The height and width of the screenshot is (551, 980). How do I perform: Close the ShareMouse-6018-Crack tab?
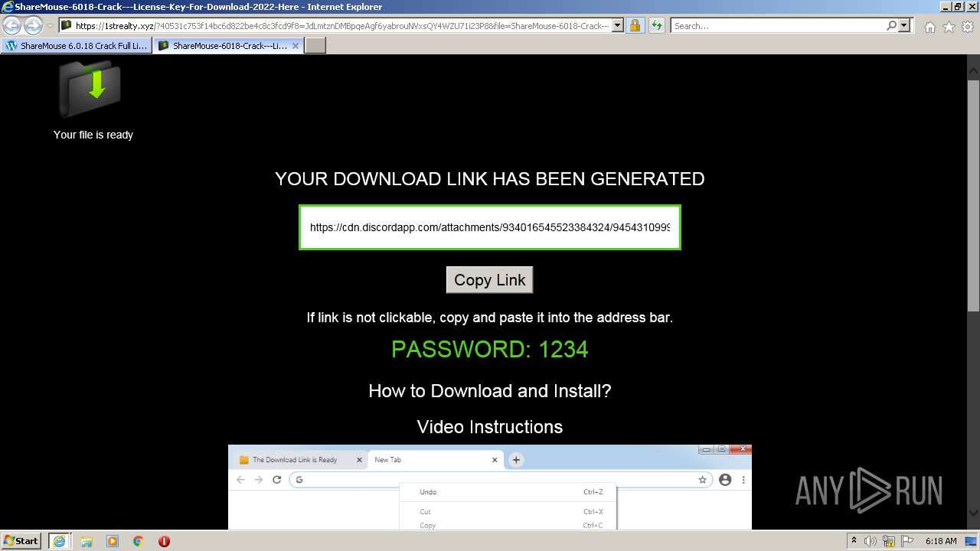[296, 46]
